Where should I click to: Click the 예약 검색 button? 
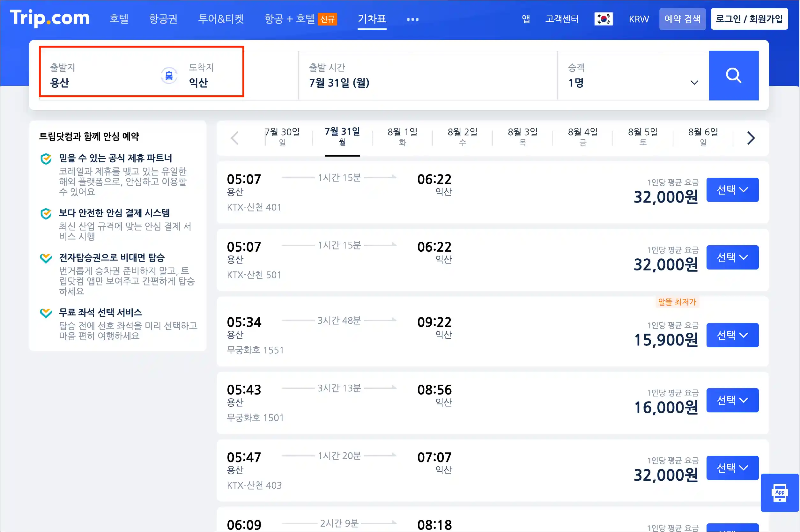(682, 19)
